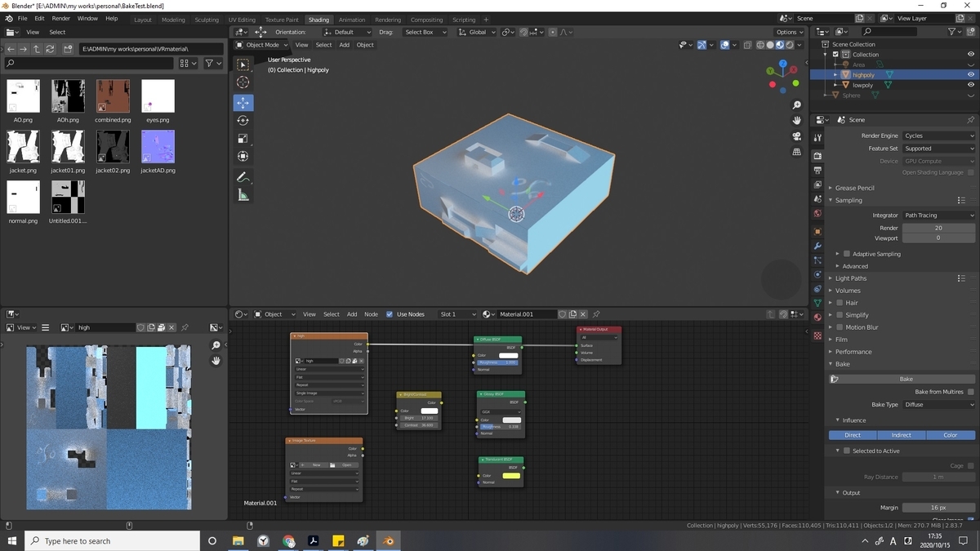Open the Output properties tab
Screen dimensions: 980x551
[x=817, y=170]
